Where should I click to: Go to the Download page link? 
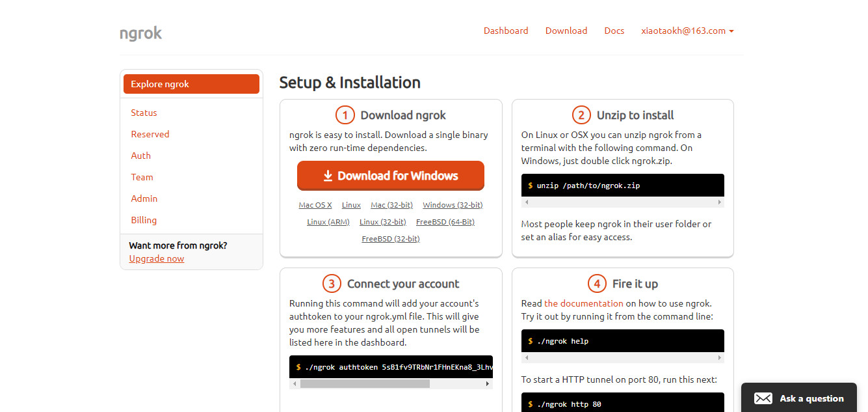pos(566,31)
